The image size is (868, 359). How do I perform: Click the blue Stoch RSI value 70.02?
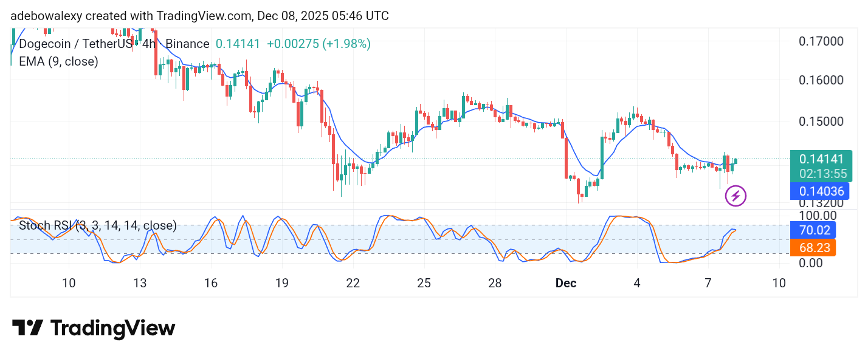(813, 230)
